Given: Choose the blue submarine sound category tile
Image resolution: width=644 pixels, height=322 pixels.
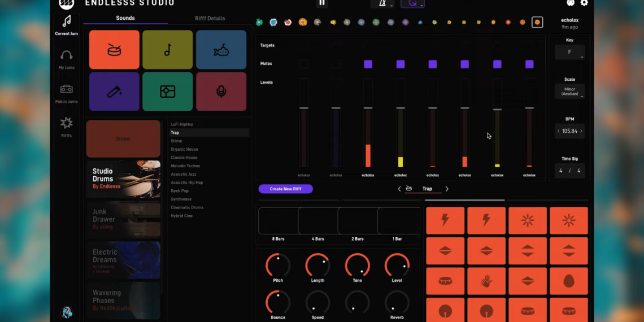Looking at the screenshot, I should pyautogui.click(x=221, y=50).
